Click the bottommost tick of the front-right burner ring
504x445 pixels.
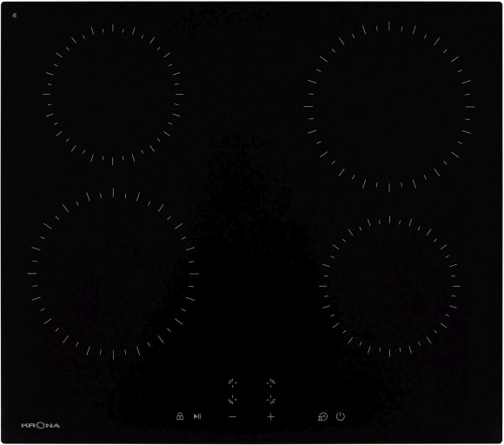click(389, 353)
